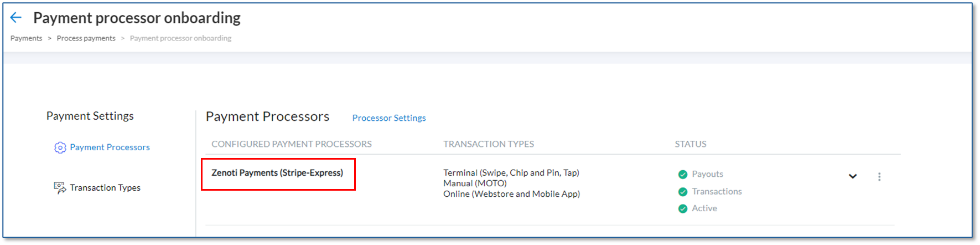Select Zenoti Payments (Stripe-Express) processor
980x245 pixels.
277,173
